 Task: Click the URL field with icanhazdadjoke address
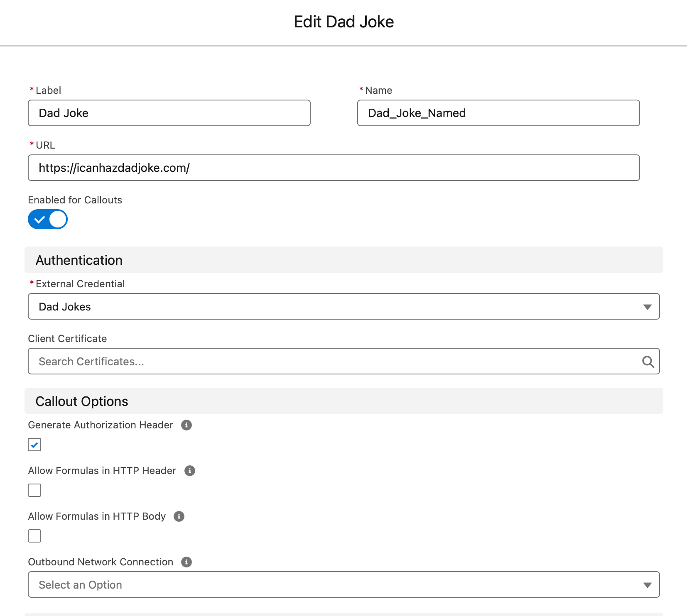[x=334, y=168]
